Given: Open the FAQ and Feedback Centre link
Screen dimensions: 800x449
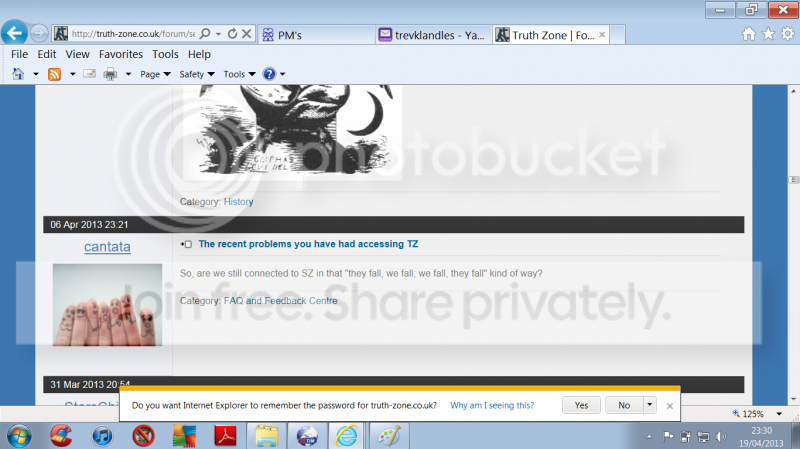Looking at the screenshot, I should [280, 301].
